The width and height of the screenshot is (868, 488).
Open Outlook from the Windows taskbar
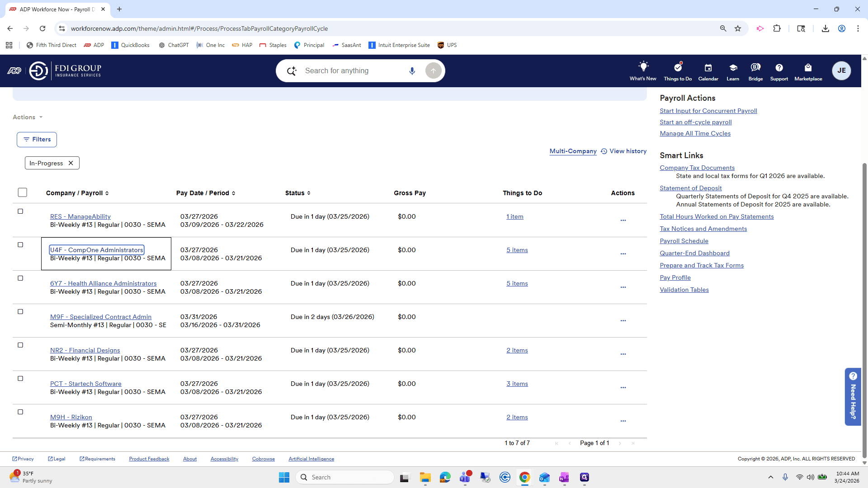point(544,477)
